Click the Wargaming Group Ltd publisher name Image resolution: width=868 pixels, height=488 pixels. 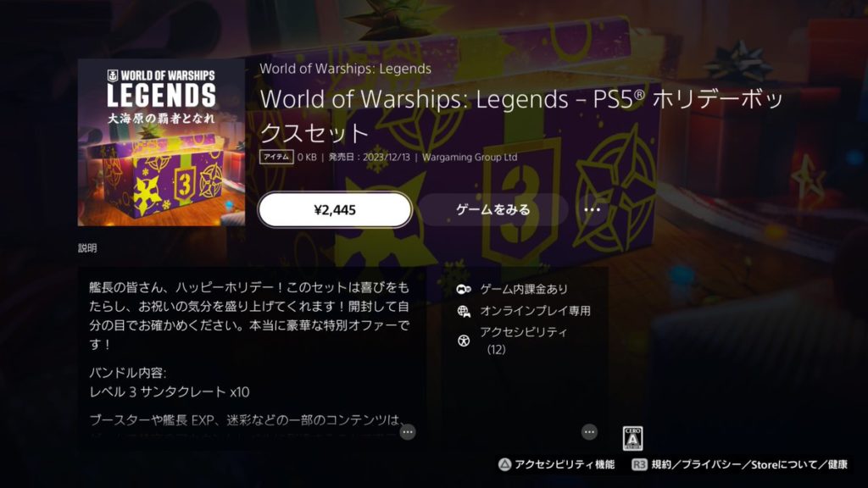(470, 157)
